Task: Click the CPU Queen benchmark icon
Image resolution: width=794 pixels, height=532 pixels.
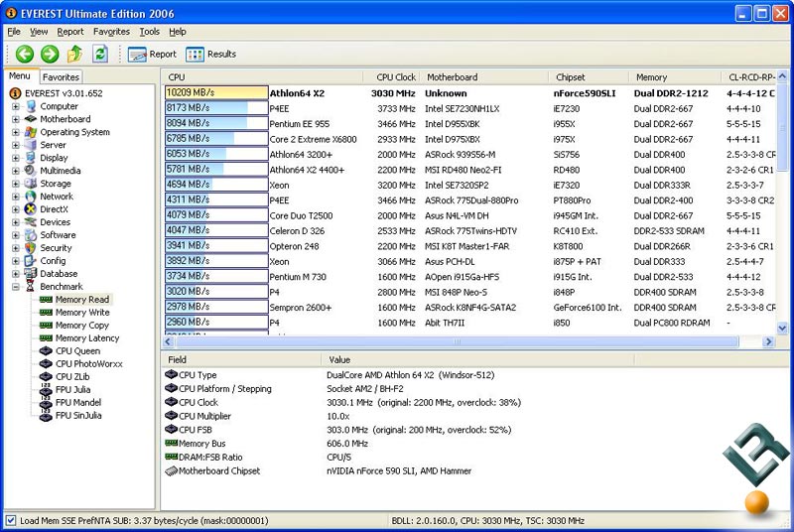Action: click(46, 350)
